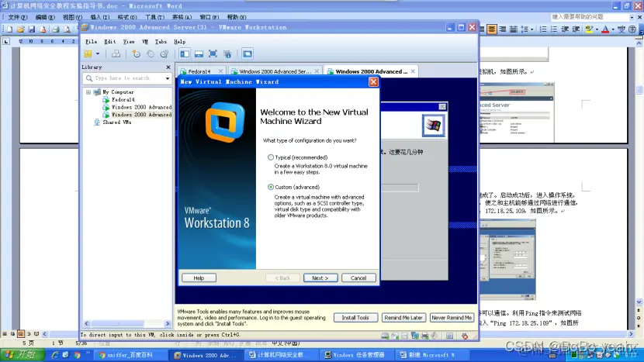Click the library horizontal scrollbar left arrow

86,324
